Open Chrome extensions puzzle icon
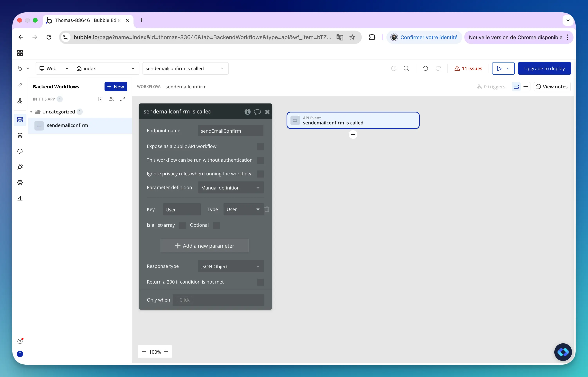 tap(372, 37)
